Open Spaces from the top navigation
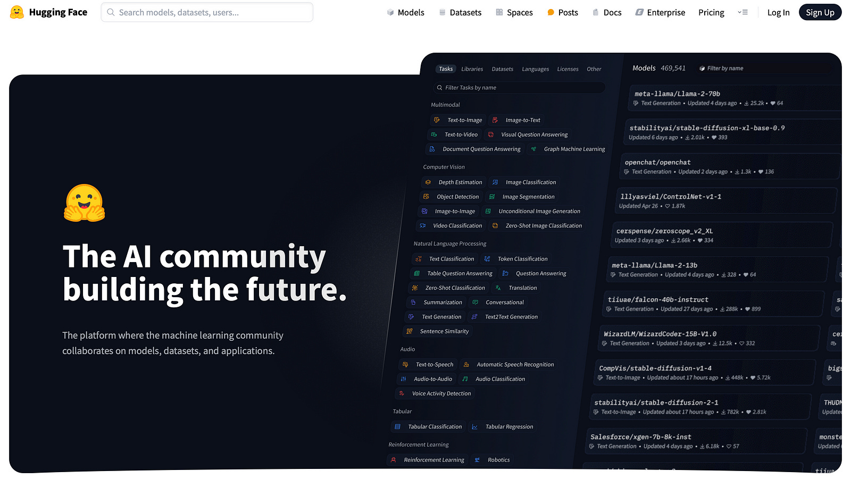 pyautogui.click(x=514, y=12)
